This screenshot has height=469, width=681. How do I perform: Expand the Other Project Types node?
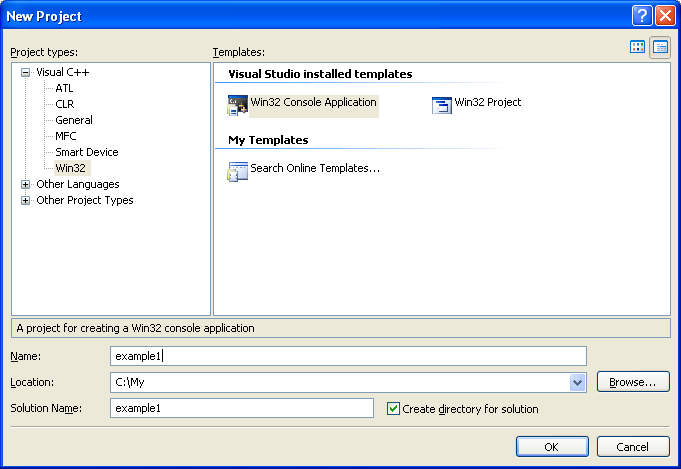coord(26,201)
